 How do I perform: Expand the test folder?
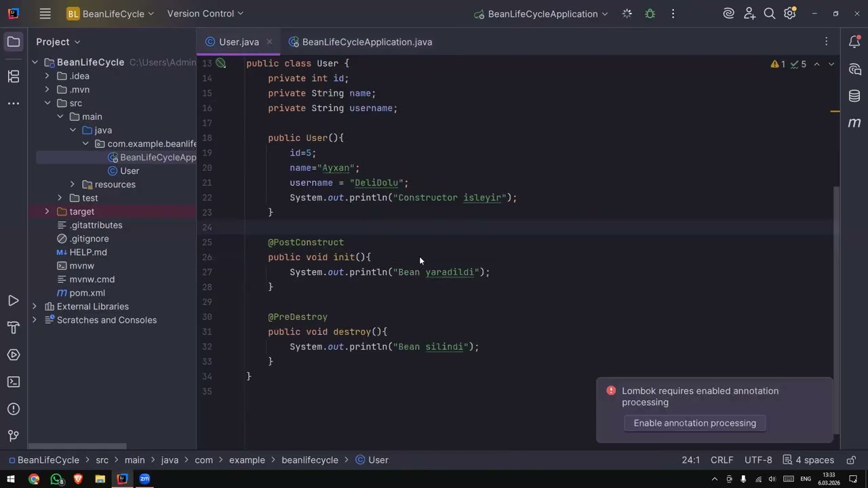click(60, 198)
